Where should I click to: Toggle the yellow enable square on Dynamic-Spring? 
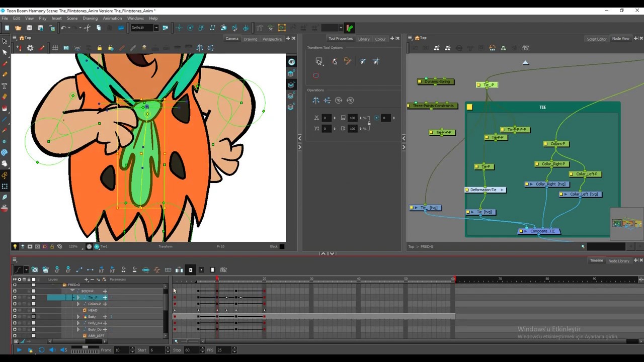pos(420,81)
